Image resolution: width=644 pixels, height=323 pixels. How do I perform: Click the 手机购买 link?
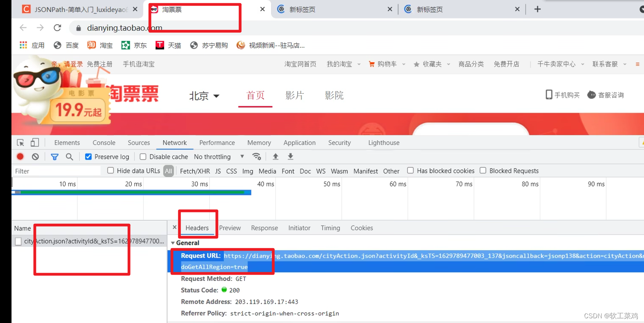click(x=563, y=95)
